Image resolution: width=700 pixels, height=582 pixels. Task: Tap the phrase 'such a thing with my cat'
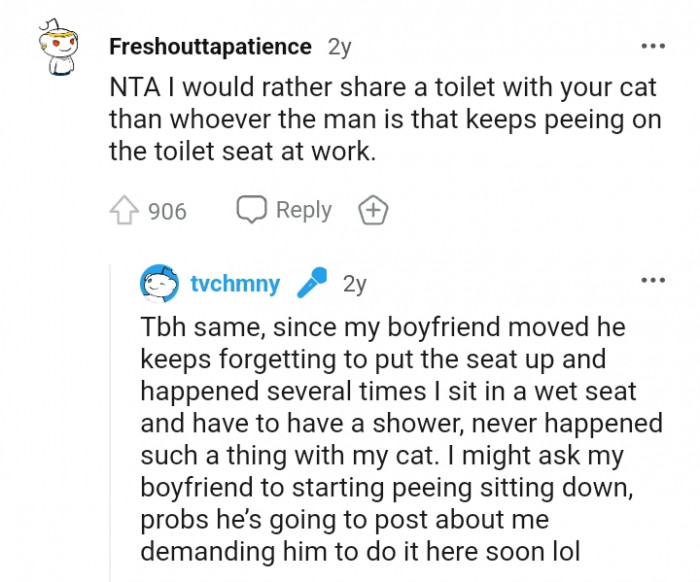tap(286, 456)
